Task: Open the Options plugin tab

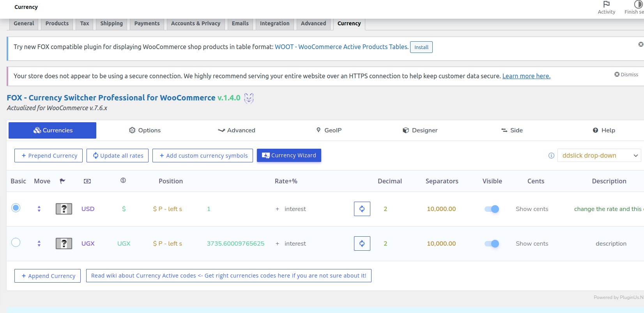Action: point(145,130)
